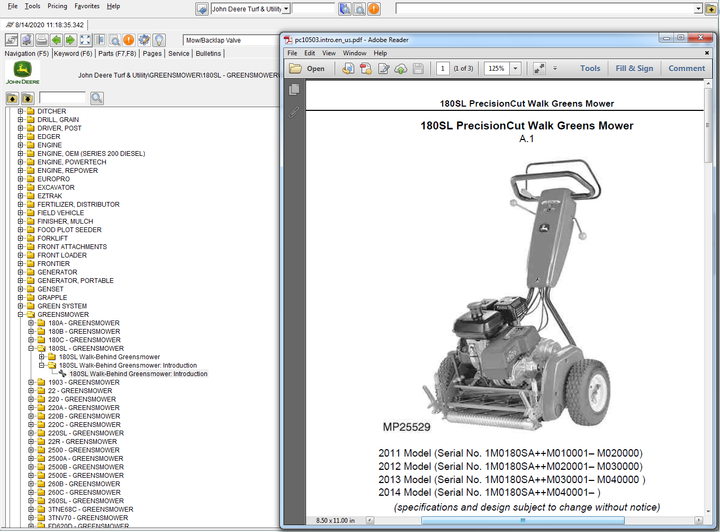Click the magnifier search icon in the parts toolbar

coord(115,40)
